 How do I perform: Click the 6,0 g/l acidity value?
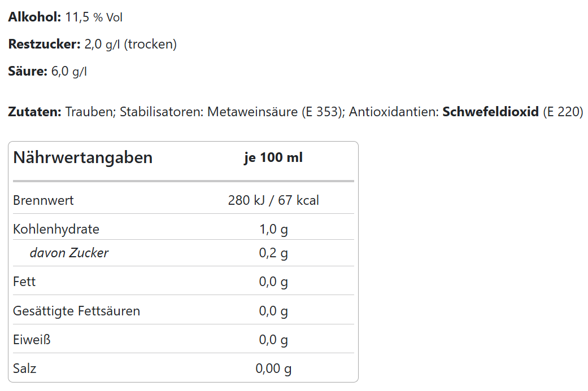(x=69, y=72)
